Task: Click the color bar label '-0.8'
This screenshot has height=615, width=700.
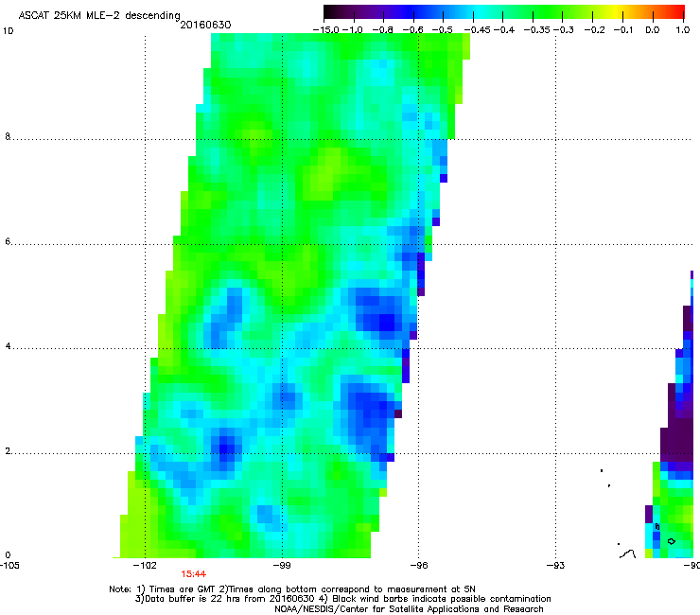Action: [x=383, y=30]
